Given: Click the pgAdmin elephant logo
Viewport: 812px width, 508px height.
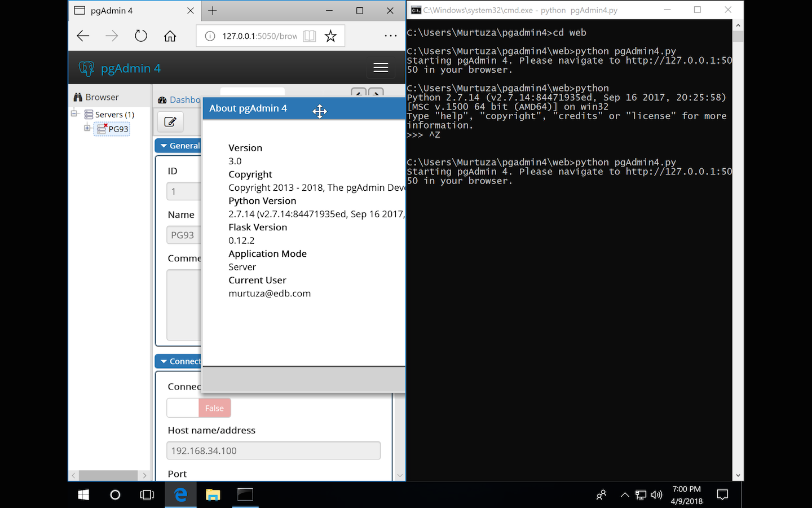Looking at the screenshot, I should [x=86, y=68].
